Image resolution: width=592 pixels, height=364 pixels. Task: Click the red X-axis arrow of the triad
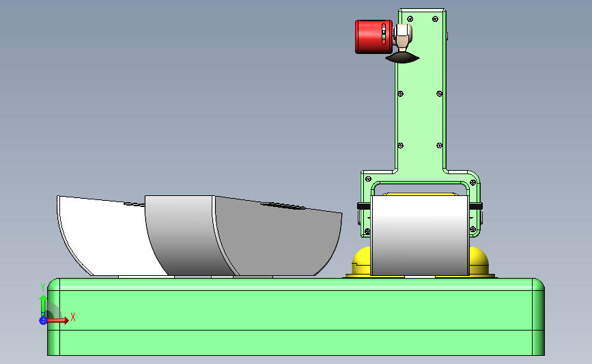pyautogui.click(x=57, y=320)
